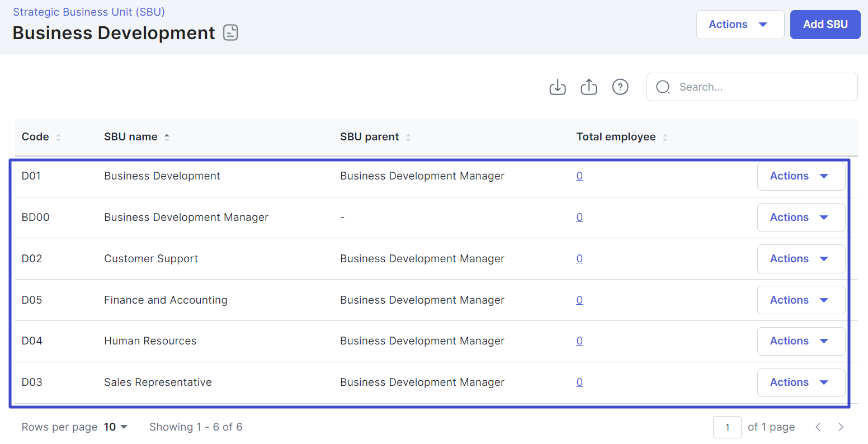The height and width of the screenshot is (444, 868).
Task: Click the code cell BD00
Action: tap(35, 218)
